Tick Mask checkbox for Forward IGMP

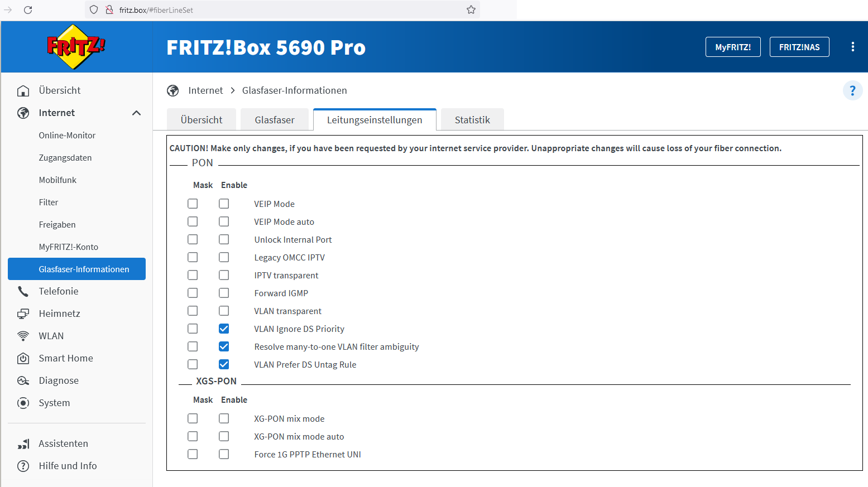tap(193, 293)
